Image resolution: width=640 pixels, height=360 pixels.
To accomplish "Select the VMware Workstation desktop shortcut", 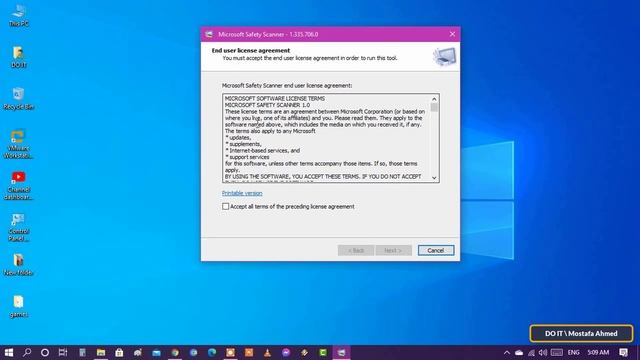I will coord(18,144).
